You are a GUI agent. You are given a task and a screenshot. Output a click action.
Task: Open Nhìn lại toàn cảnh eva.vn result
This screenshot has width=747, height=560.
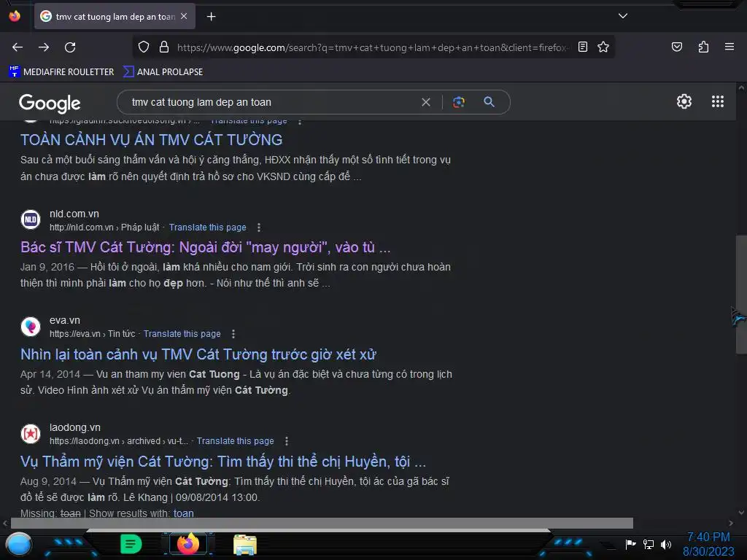198,355
